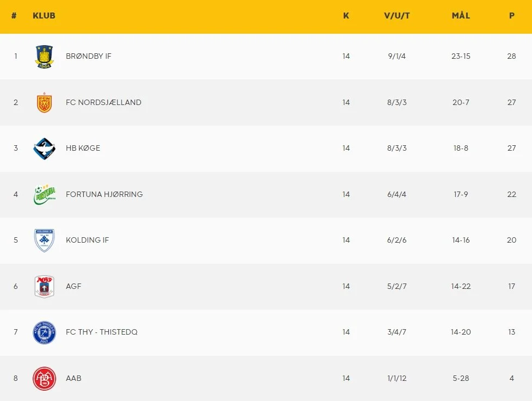The width and height of the screenshot is (532, 401).
Task: Open the KOLDING IF club name
Action: click(87, 240)
